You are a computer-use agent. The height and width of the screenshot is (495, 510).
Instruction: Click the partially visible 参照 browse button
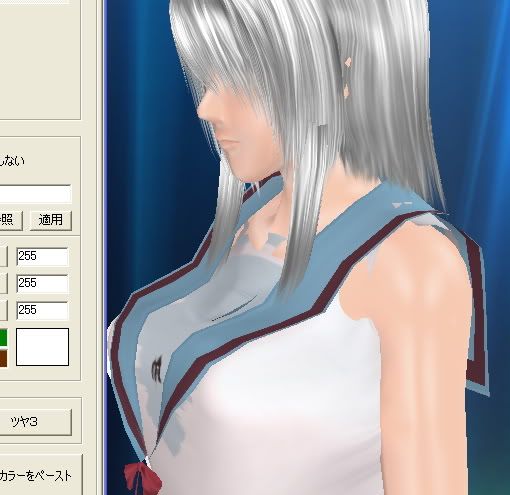[x=11, y=220]
